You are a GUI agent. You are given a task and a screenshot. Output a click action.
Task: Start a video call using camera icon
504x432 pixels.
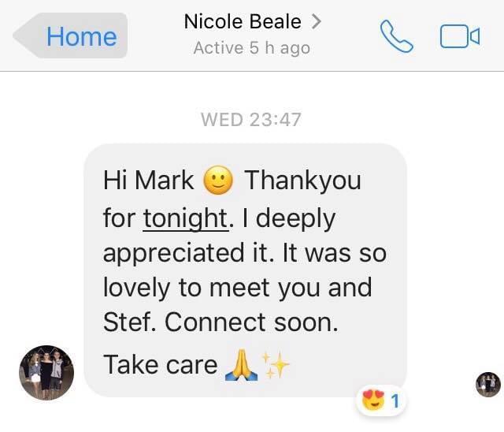tap(460, 36)
